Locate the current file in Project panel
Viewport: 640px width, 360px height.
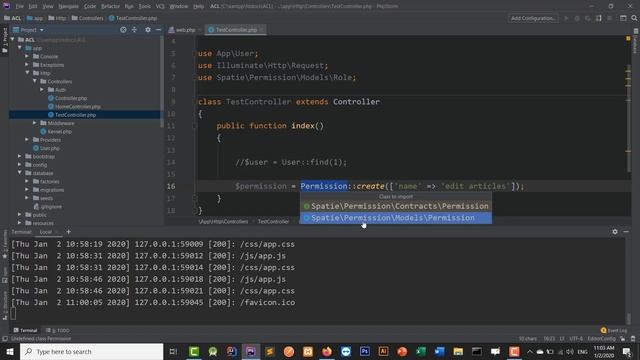tap(123, 30)
